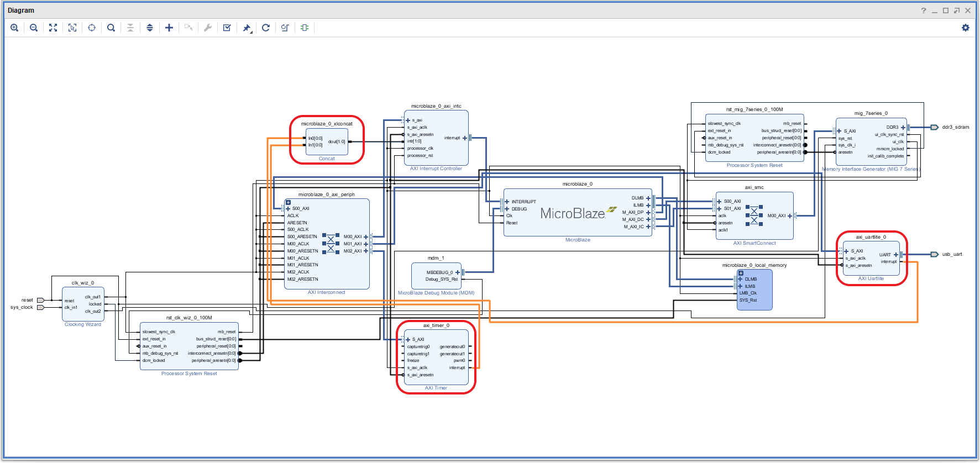Click the Zoom Out magnifier icon
The image size is (980, 463).
[34, 28]
